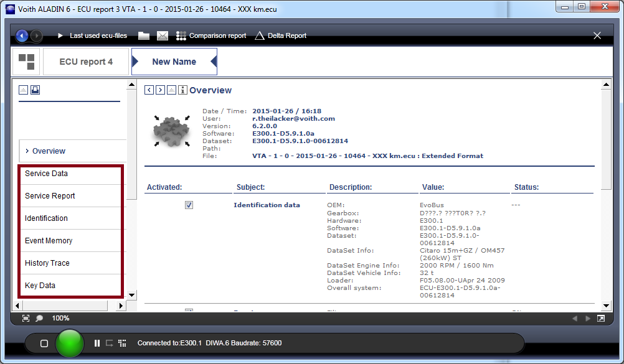Click the pause button
The width and height of the screenshot is (624, 364).
click(x=97, y=343)
